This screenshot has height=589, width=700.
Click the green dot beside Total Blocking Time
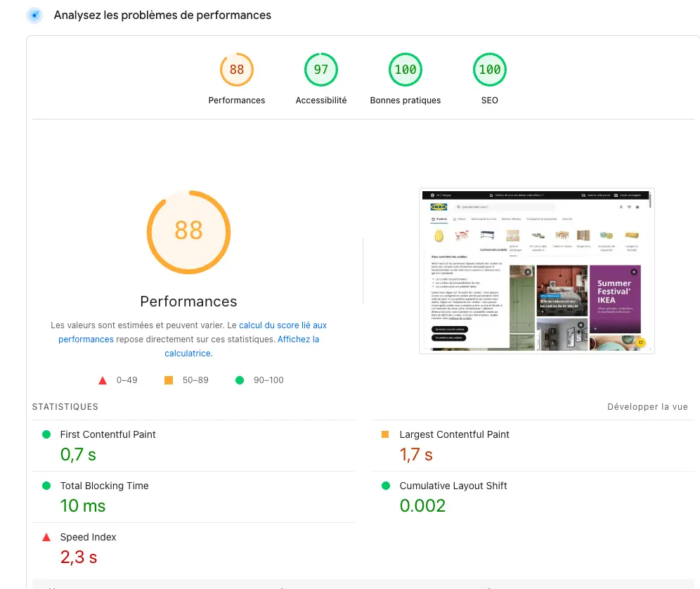(x=46, y=486)
